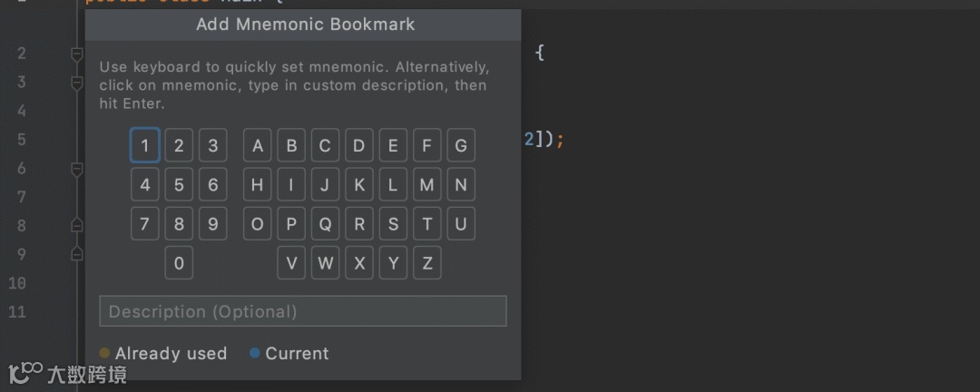Screen dimensions: 980x392
Task: Select mnemonic key 1
Action: 145,145
